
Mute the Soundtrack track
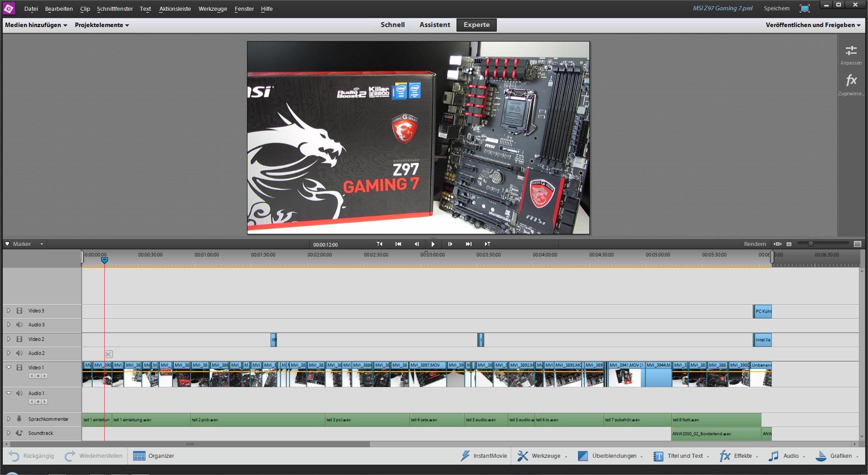(19, 433)
